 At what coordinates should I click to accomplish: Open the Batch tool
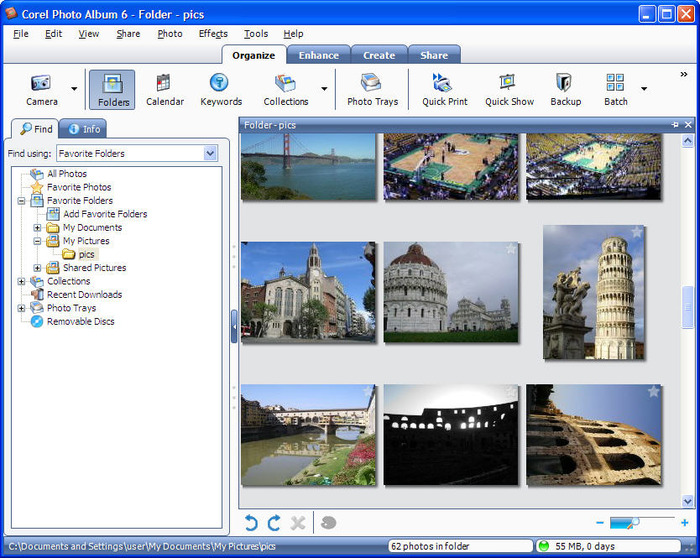point(616,90)
